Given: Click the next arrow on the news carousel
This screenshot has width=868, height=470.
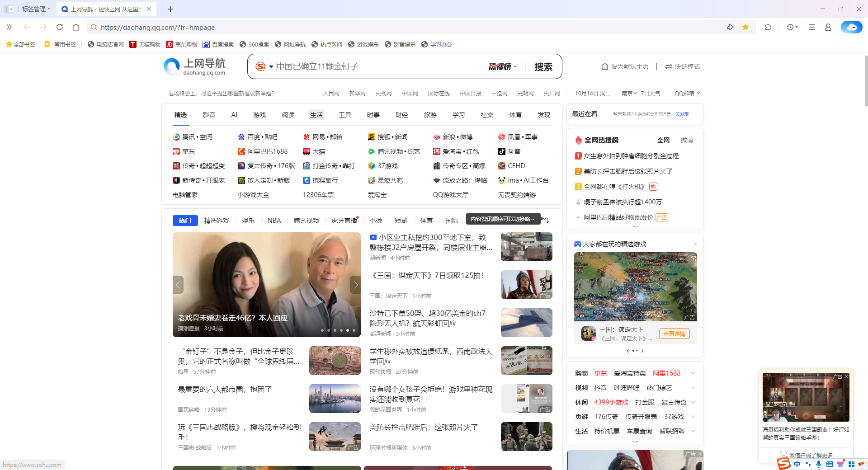Looking at the screenshot, I should (356, 285).
